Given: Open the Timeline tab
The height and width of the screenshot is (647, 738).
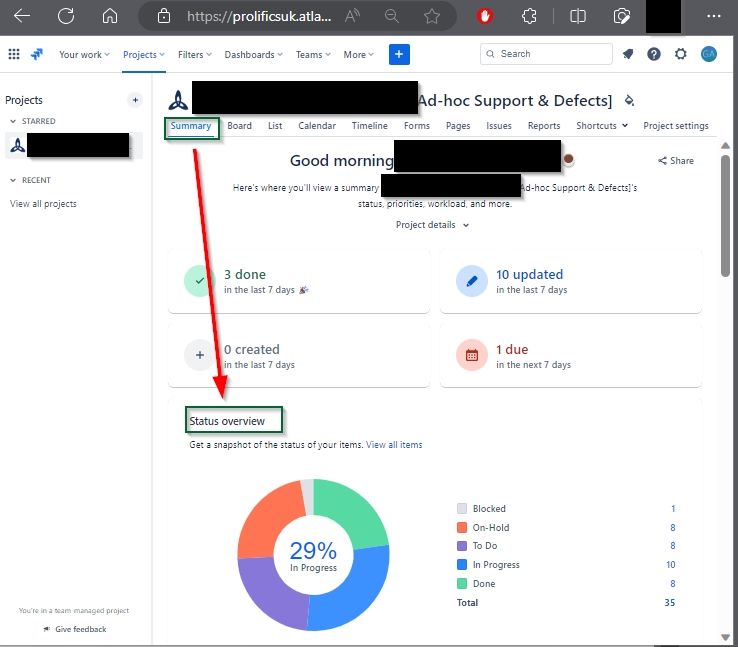Looking at the screenshot, I should pos(369,126).
